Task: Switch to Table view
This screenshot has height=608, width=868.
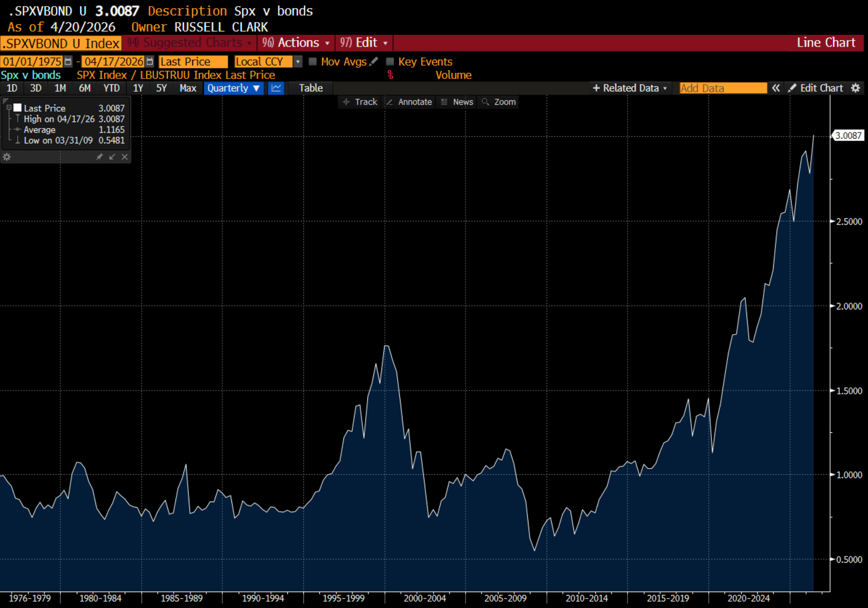Action: click(311, 88)
